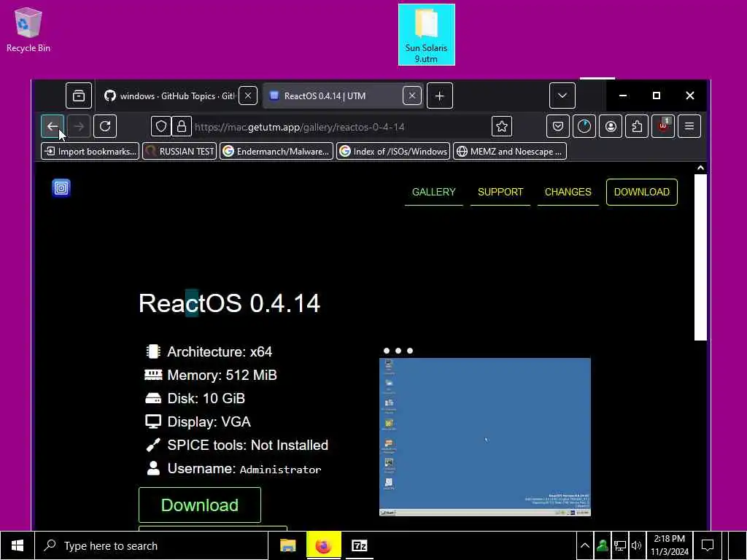Image resolution: width=747 pixels, height=560 pixels.
Task: Go back using the browser back arrow
Action: (x=53, y=126)
